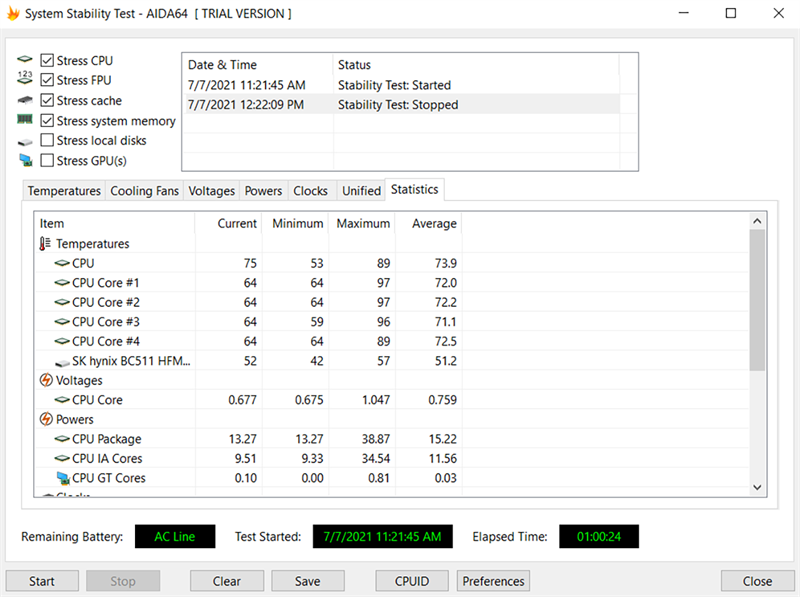Click the Powers lightning icon

[x=46, y=419]
